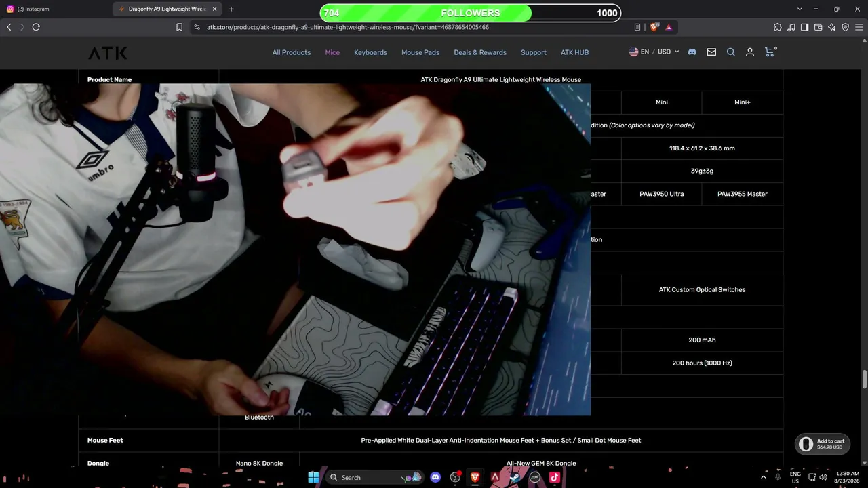Open the browser extensions puzzle icon

tap(778, 27)
